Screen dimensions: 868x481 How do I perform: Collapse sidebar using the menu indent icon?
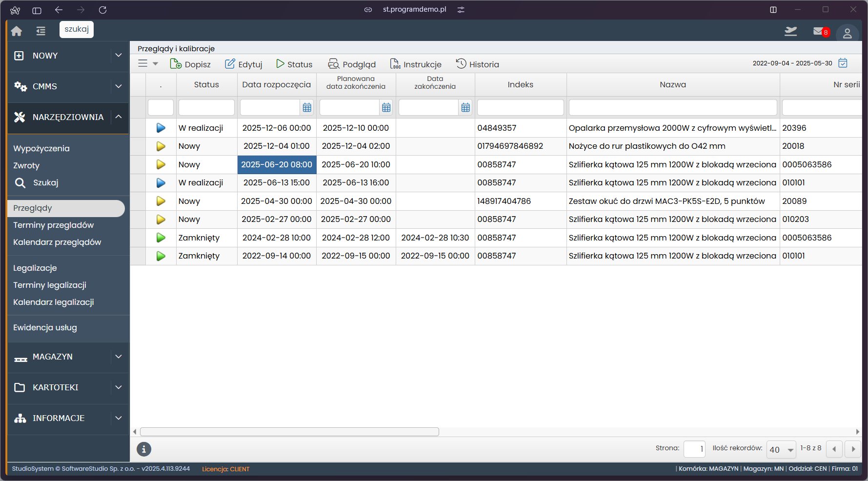point(41,31)
